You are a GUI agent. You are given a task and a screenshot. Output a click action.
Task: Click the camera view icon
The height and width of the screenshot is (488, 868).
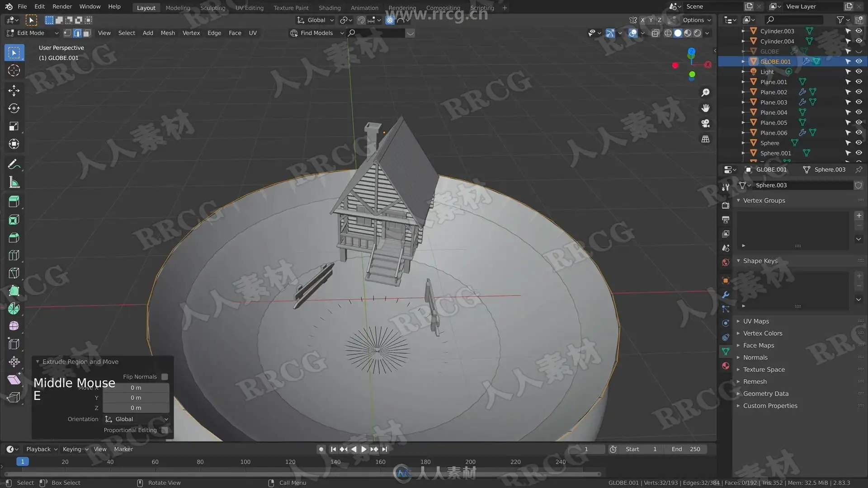705,123
